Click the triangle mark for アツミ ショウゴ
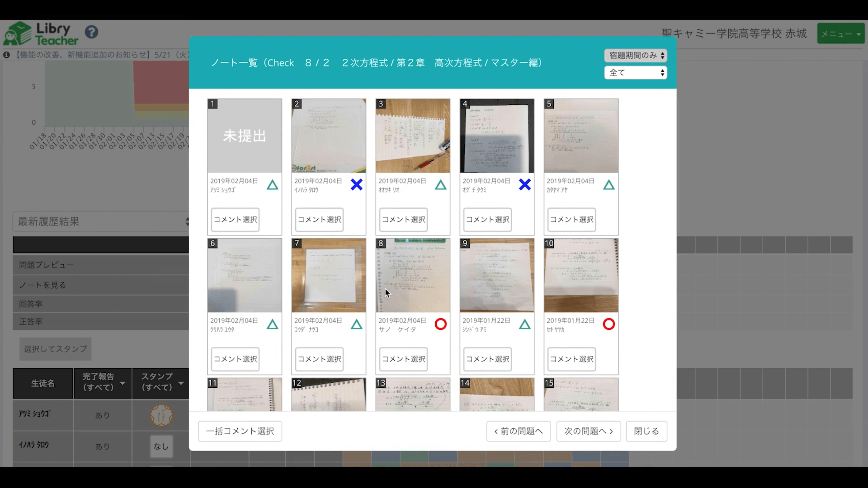This screenshot has width=868, height=488. click(x=272, y=185)
